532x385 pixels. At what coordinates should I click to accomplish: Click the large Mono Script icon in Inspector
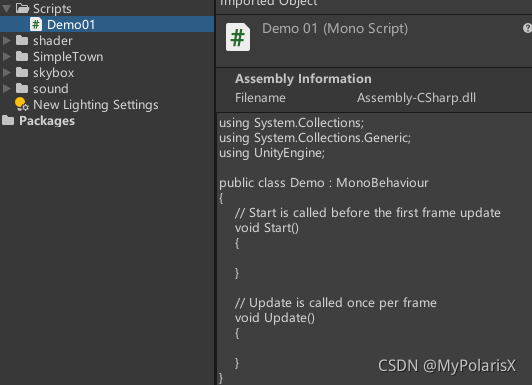[x=238, y=37]
